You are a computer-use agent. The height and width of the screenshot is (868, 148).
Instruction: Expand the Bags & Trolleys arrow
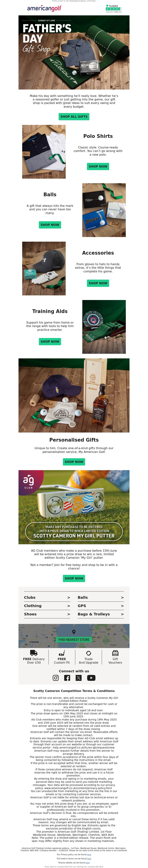pyautogui.click(x=122, y=614)
